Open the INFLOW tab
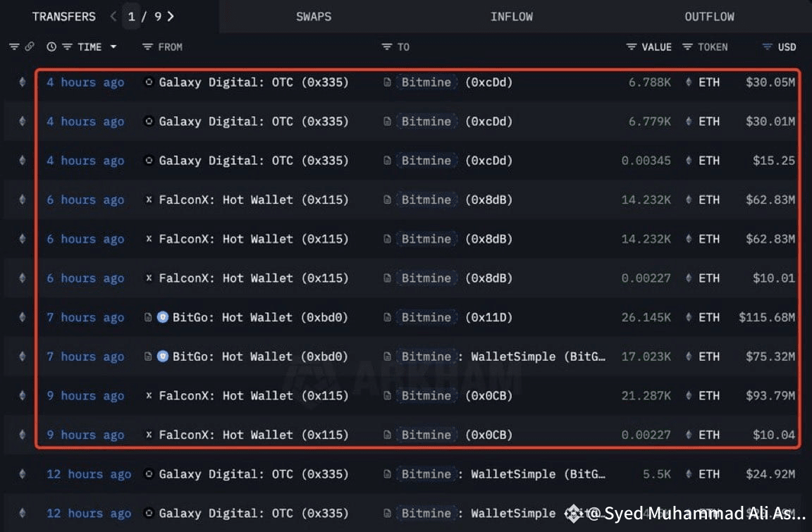Image resolution: width=812 pixels, height=532 pixels. point(511,17)
